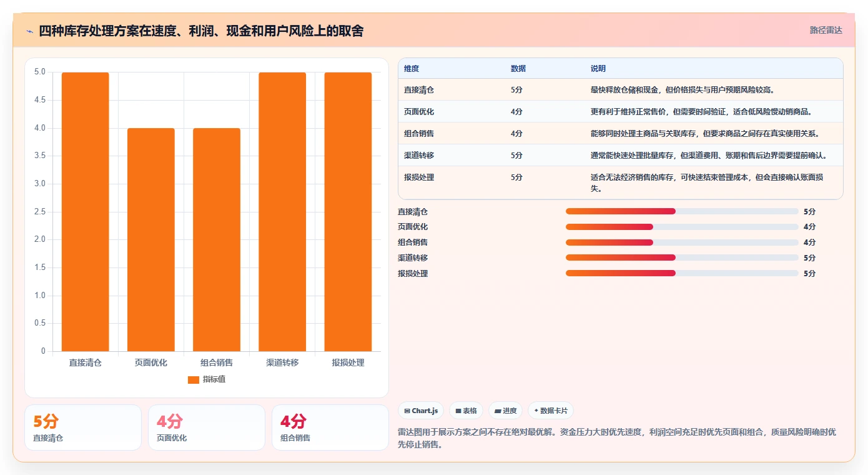Open the 5分 直接清仓 data card
This screenshot has width=868, height=475.
(x=83, y=427)
